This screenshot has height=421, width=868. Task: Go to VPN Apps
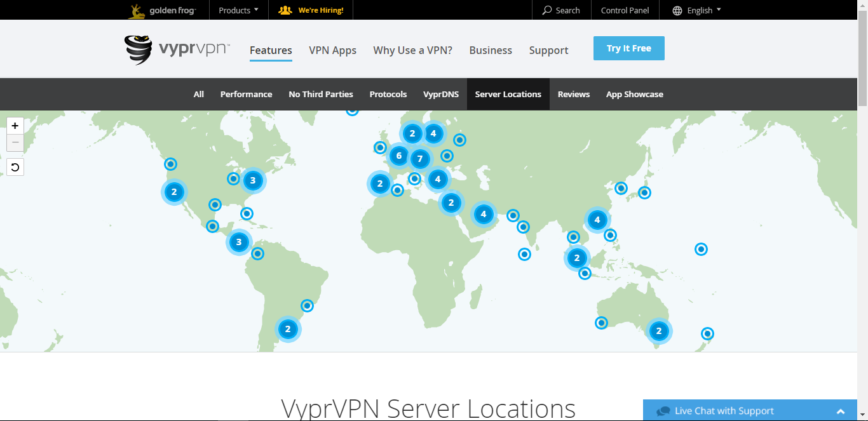pos(332,50)
